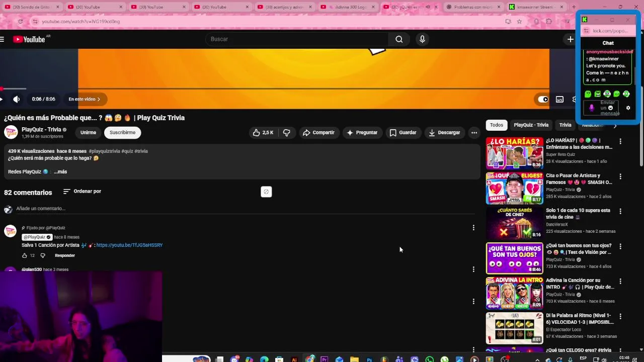Select the first green emote in Kick chat
644x362 pixels.
[588, 94]
